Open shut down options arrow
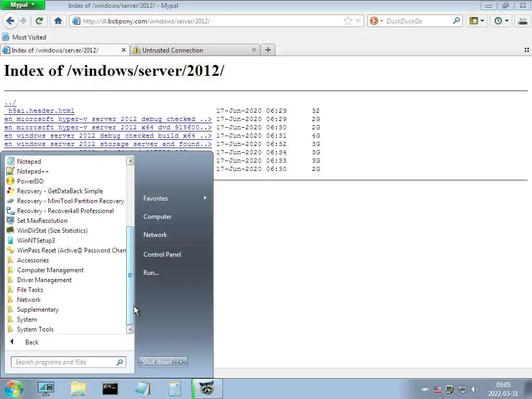532x399 pixels. [181, 362]
